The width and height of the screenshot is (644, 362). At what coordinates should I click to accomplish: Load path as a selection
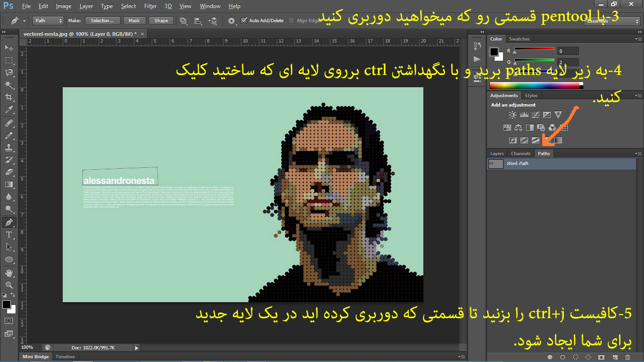(x=576, y=357)
